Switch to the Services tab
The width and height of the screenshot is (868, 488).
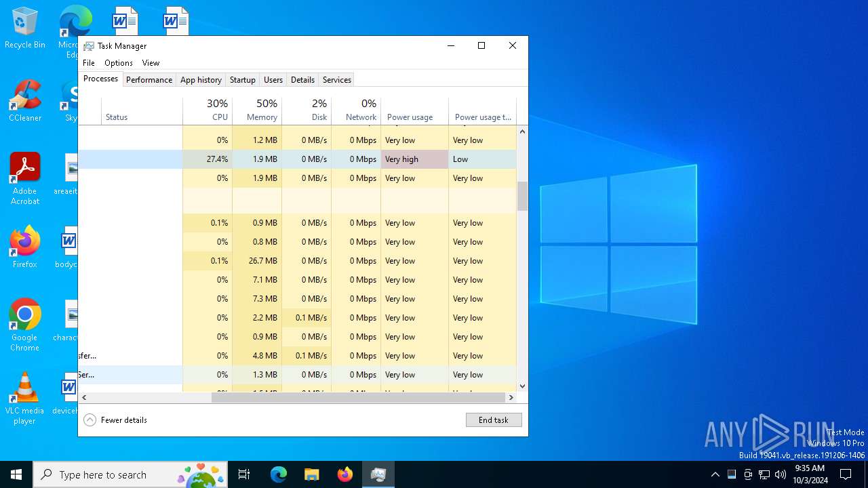point(337,80)
